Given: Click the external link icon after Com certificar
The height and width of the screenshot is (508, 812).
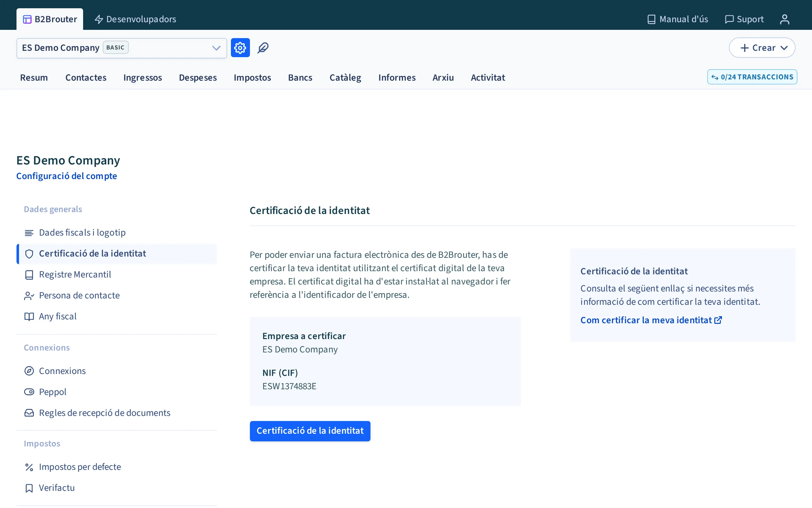Looking at the screenshot, I should (x=718, y=320).
